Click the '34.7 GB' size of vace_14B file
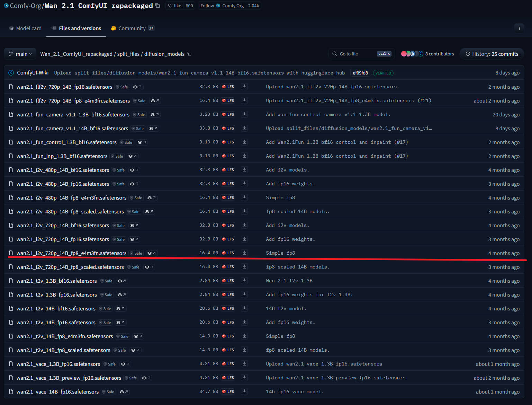The image size is (532, 405). point(209,391)
